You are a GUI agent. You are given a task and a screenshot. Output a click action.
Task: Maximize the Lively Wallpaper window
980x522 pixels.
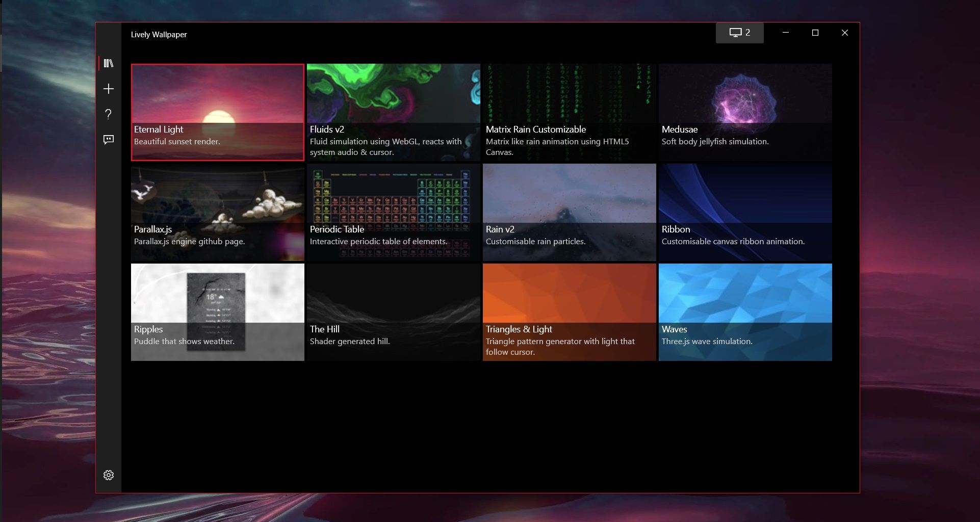[x=815, y=33]
